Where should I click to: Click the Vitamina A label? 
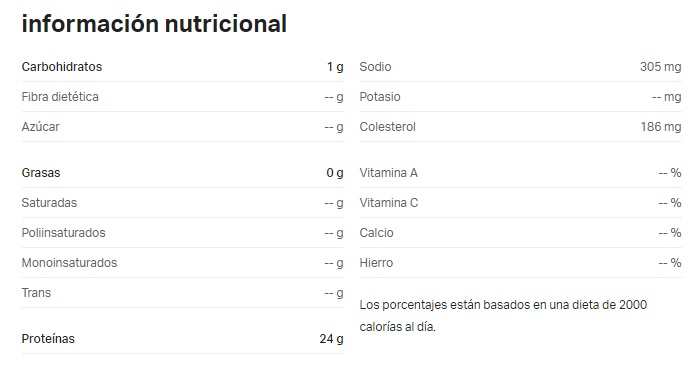[x=389, y=173]
